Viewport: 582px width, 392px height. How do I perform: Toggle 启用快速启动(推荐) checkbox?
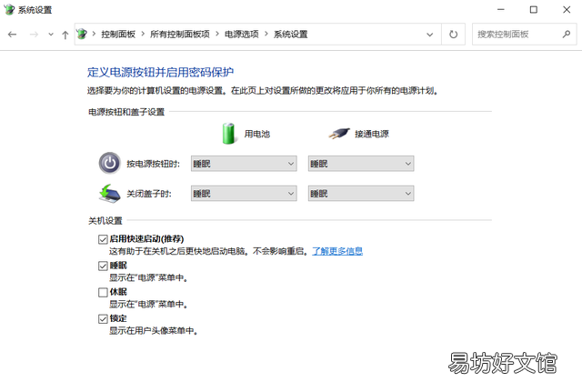103,239
